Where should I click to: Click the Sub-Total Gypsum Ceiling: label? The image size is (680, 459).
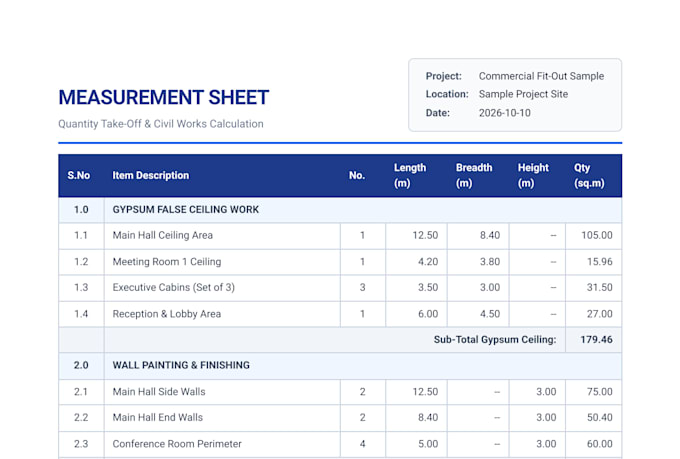coord(495,339)
